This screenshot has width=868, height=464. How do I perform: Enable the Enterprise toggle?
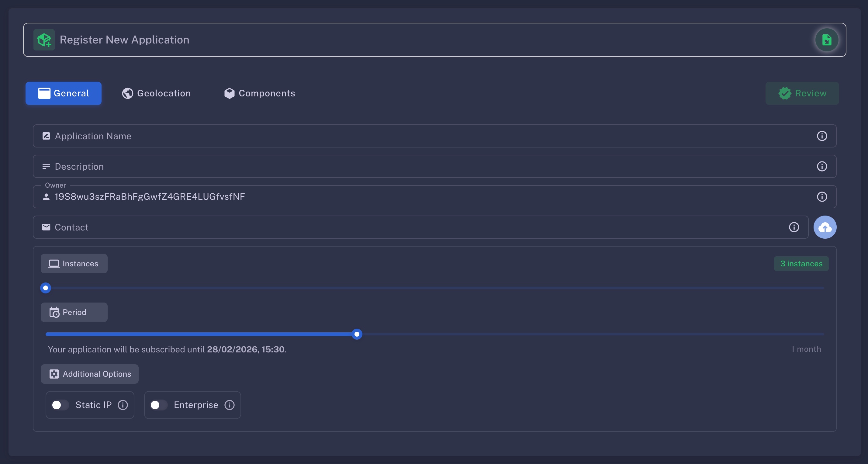158,405
